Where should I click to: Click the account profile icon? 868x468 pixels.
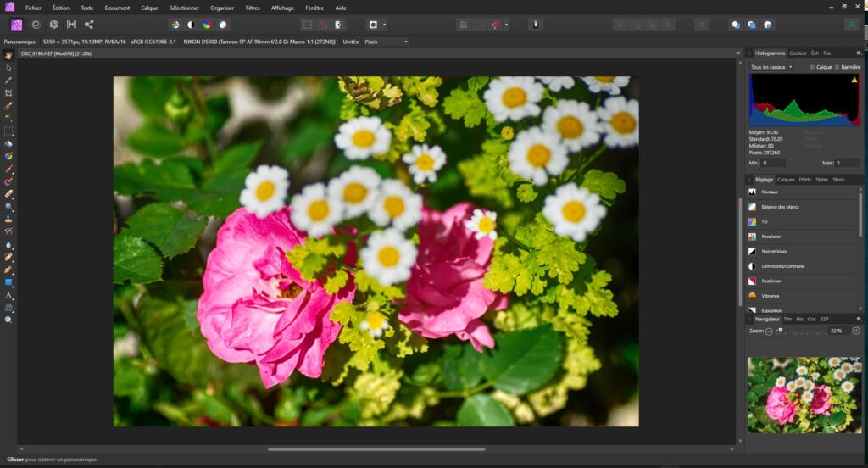(851, 25)
